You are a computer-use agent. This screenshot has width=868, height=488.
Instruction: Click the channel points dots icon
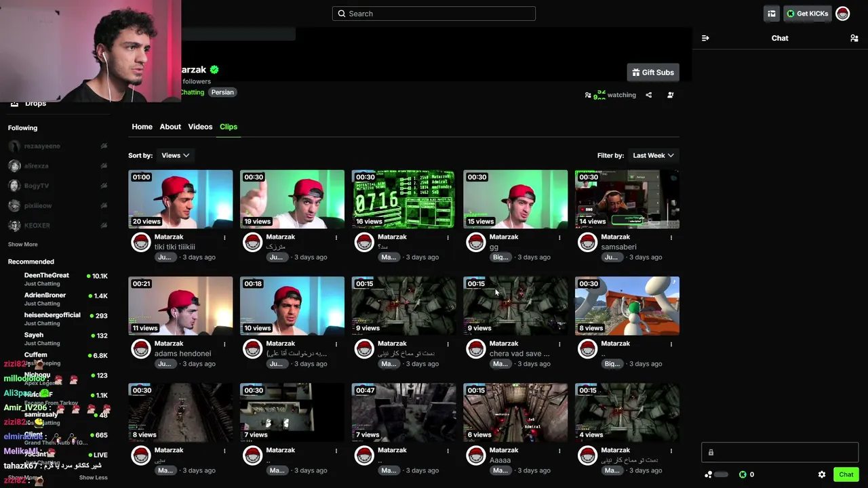coord(709,474)
